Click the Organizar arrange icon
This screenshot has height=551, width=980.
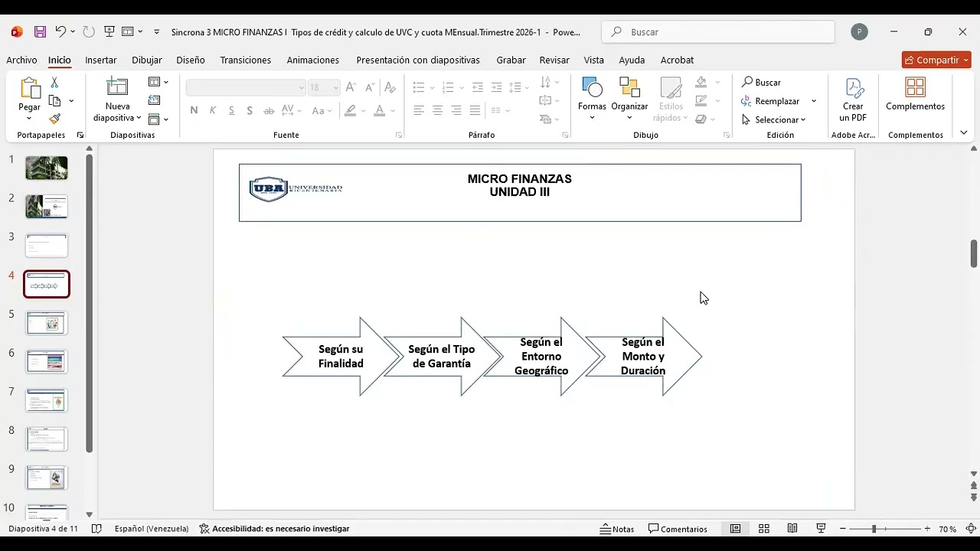[629, 87]
